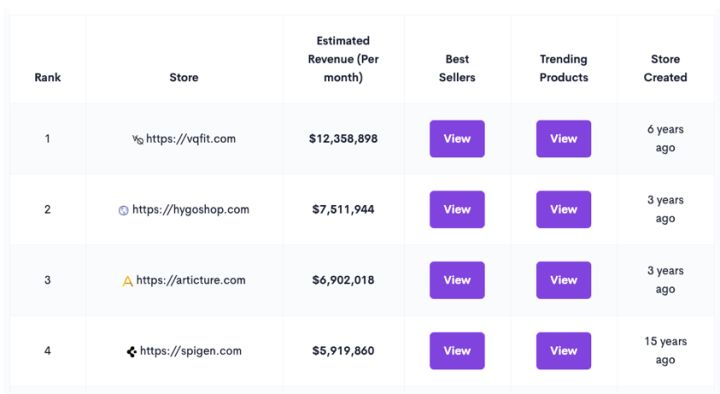This screenshot has width=720, height=394.
Task: View Best Sellers for spigen.com
Action: [x=457, y=351]
